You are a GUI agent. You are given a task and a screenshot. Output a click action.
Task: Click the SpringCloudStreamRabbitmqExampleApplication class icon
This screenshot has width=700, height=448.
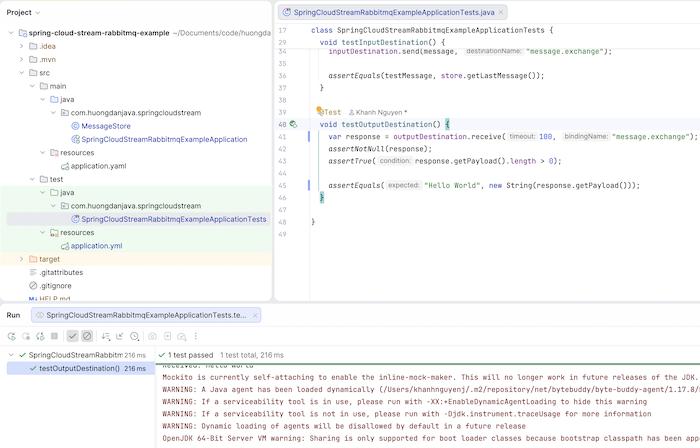coord(75,139)
